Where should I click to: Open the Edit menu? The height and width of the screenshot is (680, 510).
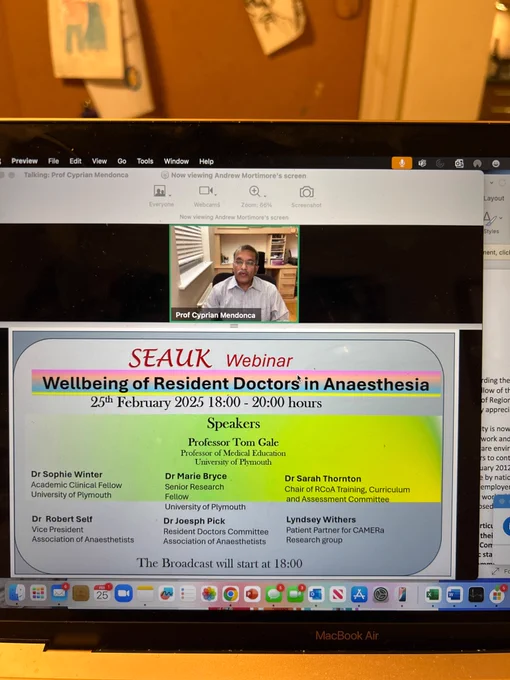pyautogui.click(x=75, y=161)
